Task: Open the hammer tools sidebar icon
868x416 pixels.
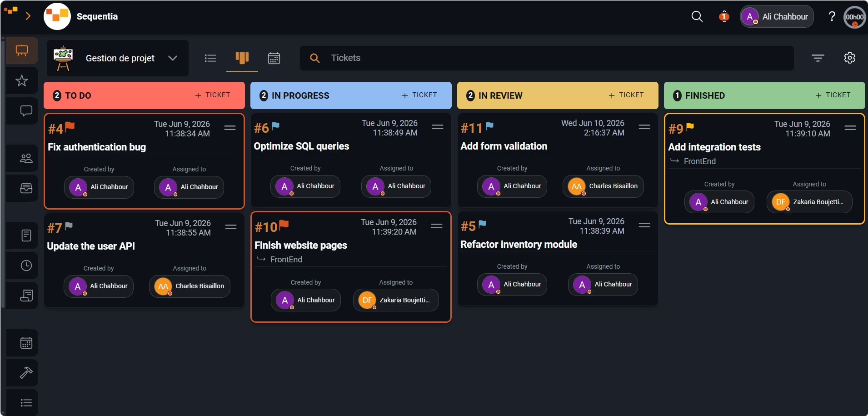Action: (x=26, y=373)
